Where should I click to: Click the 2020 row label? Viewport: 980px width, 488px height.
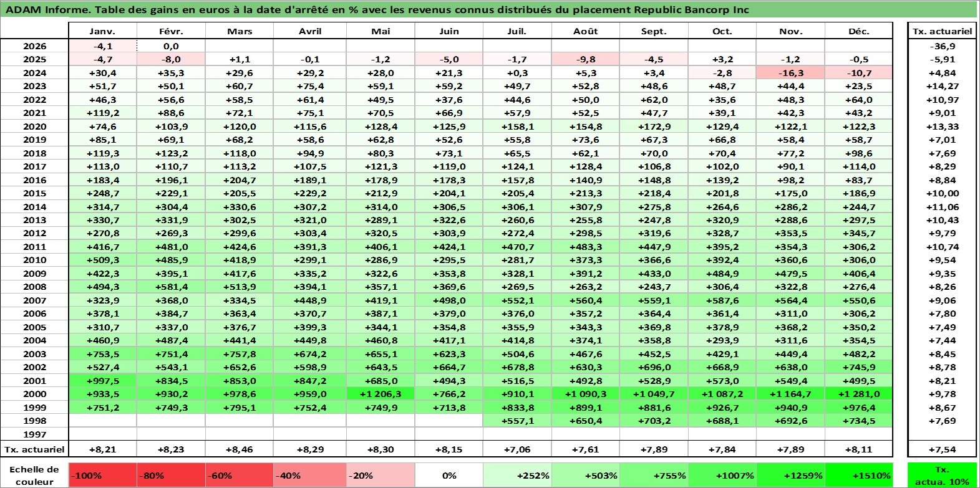34,127
